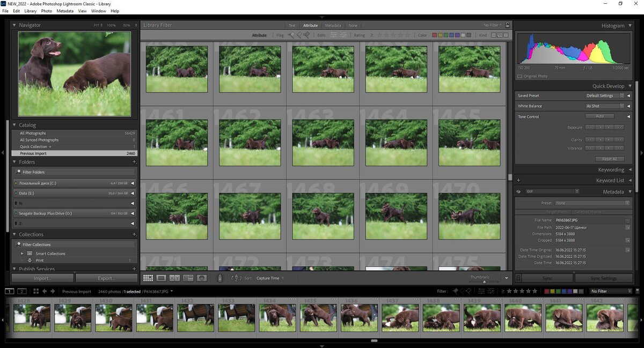The height and width of the screenshot is (348, 644).
Task: Click double-right increase Clarity button
Action: click(619, 139)
